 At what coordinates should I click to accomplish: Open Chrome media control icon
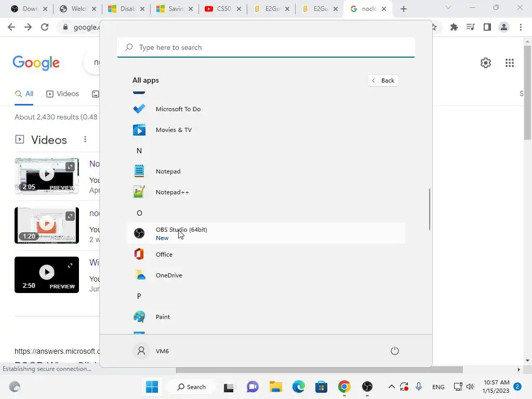(x=470, y=27)
